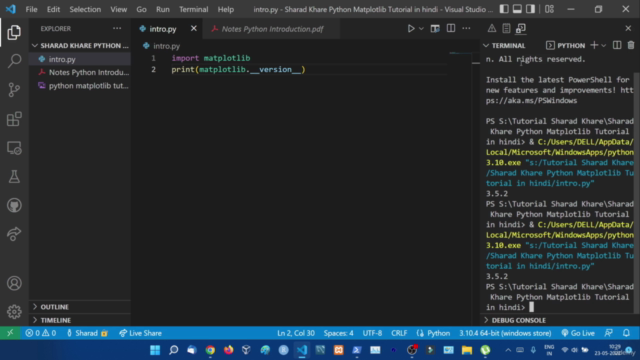Viewport: 640px width, 360px height.
Task: Open the launch profile dropdown next to plus
Action: [604, 45]
